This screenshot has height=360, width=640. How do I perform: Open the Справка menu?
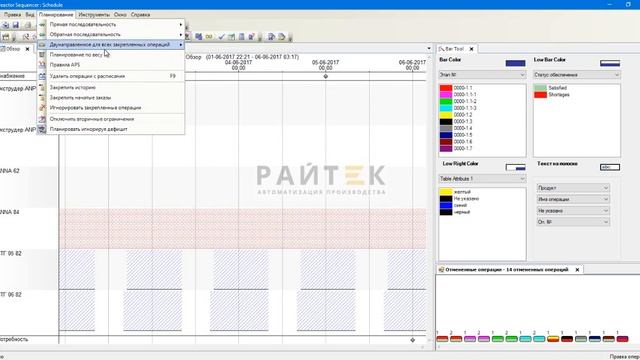140,15
